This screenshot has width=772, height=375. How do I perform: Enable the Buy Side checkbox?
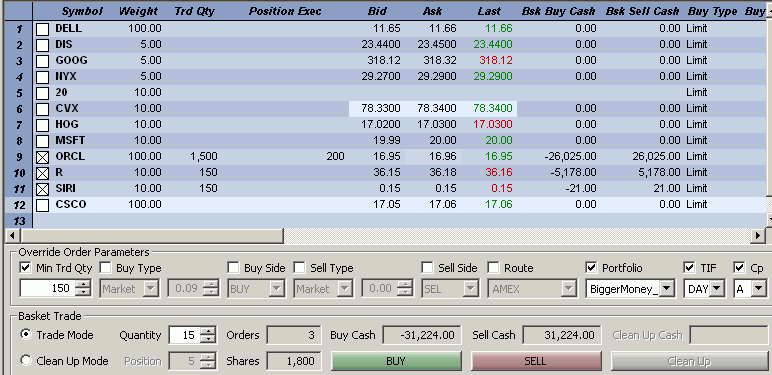tap(233, 268)
